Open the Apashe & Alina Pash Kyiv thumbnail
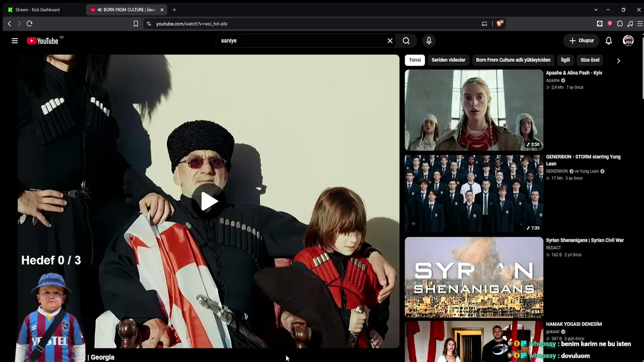Viewport: 644px width, 362px height. tap(474, 110)
